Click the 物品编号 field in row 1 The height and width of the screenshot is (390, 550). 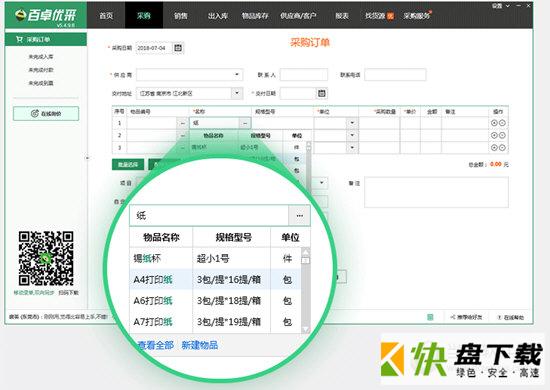coord(152,123)
